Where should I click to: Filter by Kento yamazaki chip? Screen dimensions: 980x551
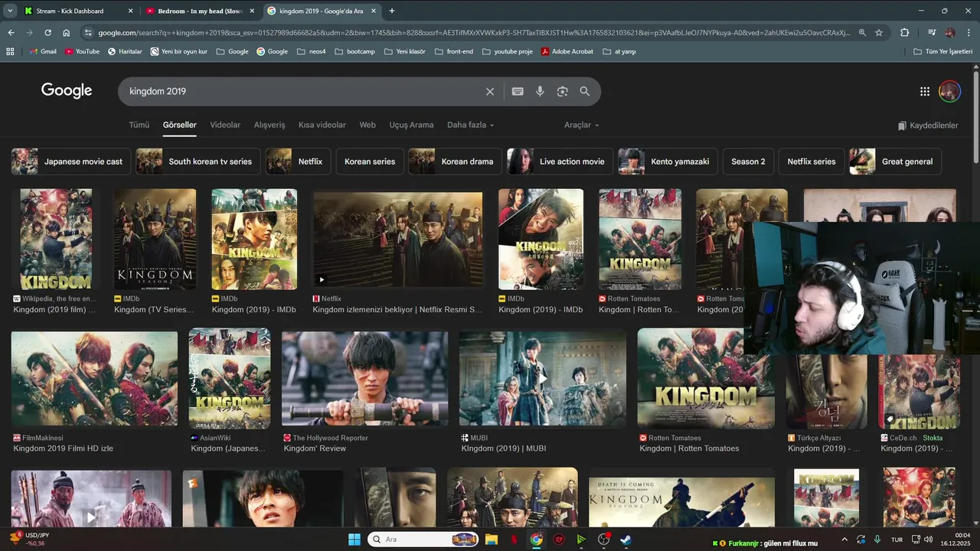coord(668,161)
